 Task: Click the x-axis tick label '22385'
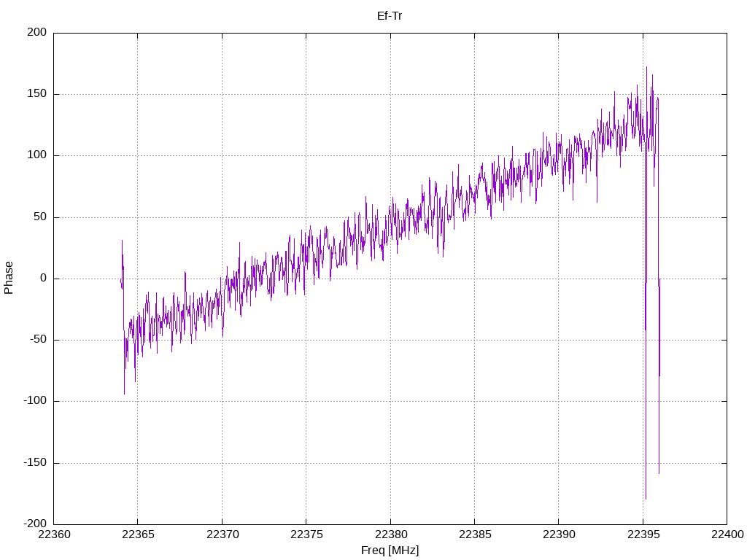tap(474, 534)
